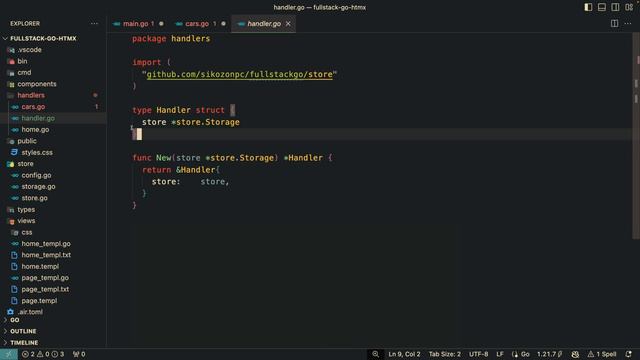Show errors and warnings in status bar
This screenshot has height=360, width=640.
click(43, 354)
